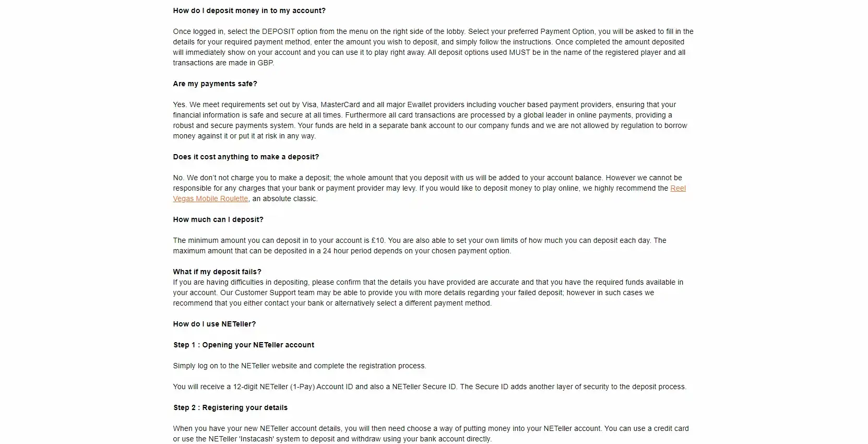This screenshot has width=868, height=444.
Task: Click the '£10' minimum deposit amount text
Action: tap(378, 240)
